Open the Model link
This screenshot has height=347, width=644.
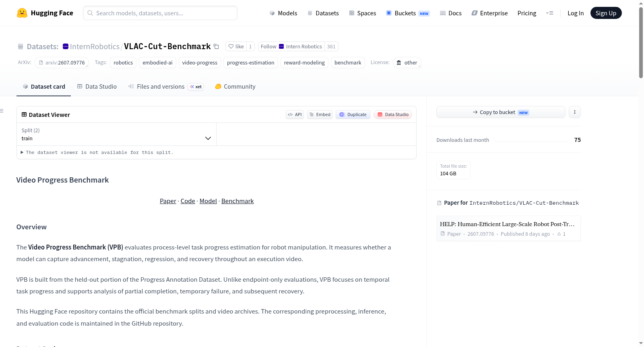[208, 201]
